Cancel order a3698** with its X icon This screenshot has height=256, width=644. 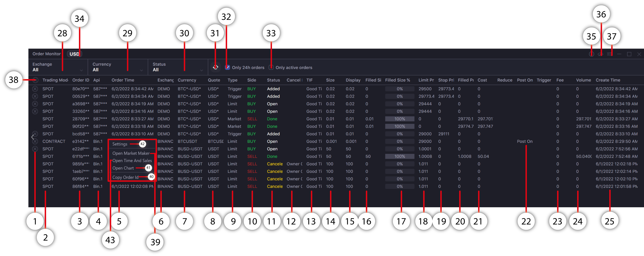point(35,104)
